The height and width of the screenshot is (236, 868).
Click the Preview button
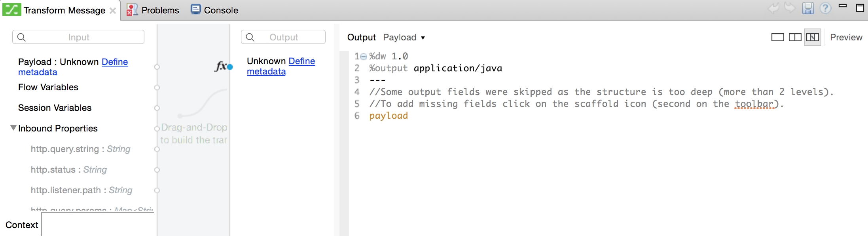[x=846, y=37]
